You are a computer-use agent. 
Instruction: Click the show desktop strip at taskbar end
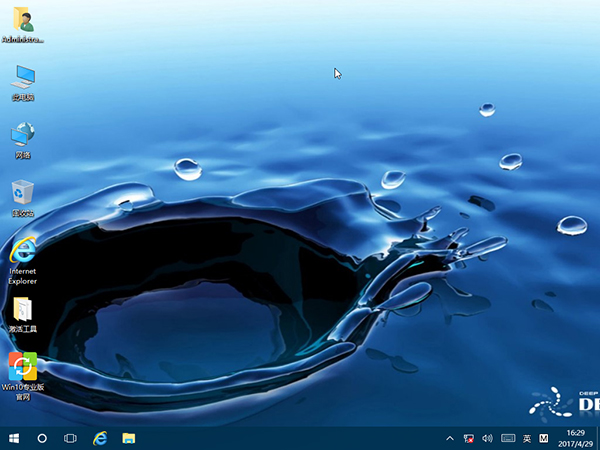click(x=598, y=438)
